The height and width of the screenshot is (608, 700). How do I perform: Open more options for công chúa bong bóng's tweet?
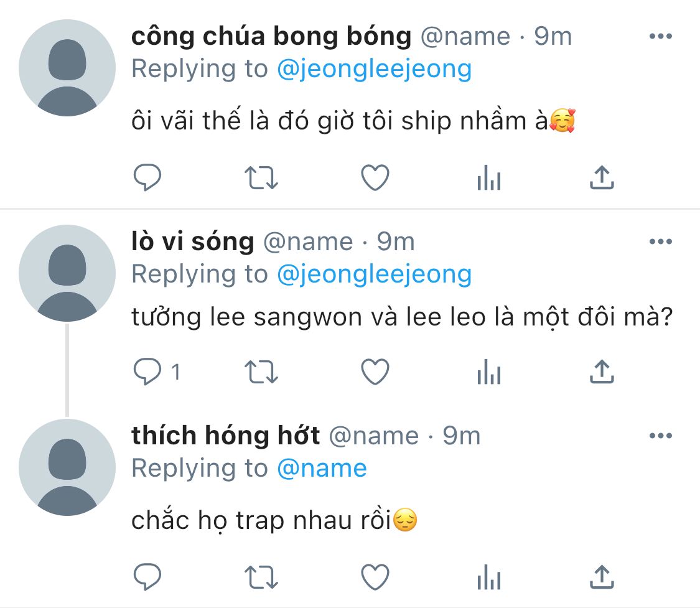pos(661,37)
